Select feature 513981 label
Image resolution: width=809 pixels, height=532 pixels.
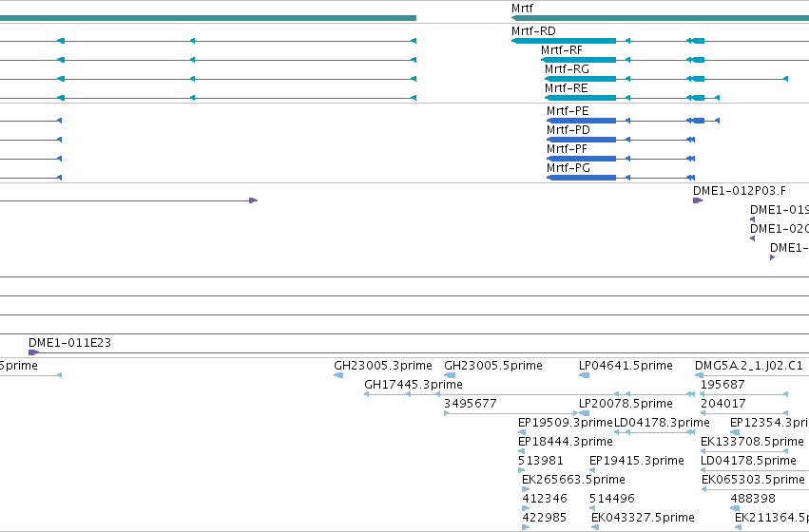click(541, 461)
